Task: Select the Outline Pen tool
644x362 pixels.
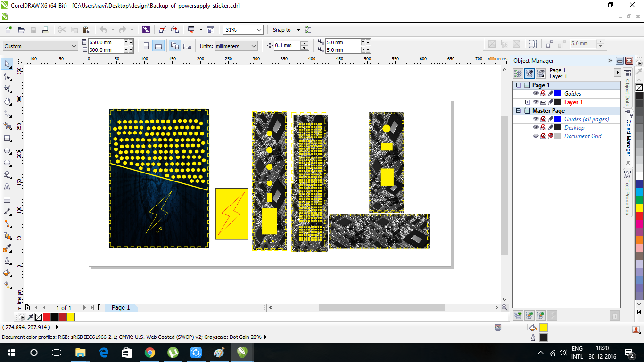Action: pyautogui.click(x=7, y=261)
